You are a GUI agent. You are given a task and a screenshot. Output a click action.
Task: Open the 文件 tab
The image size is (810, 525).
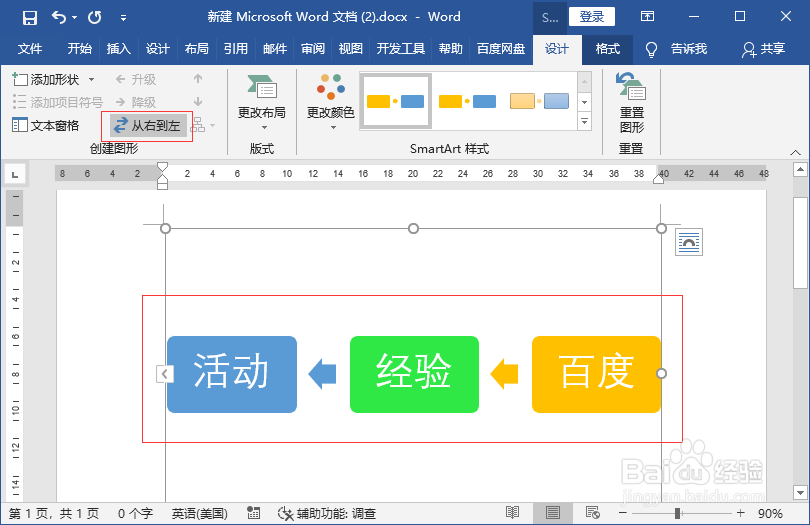(x=30, y=49)
